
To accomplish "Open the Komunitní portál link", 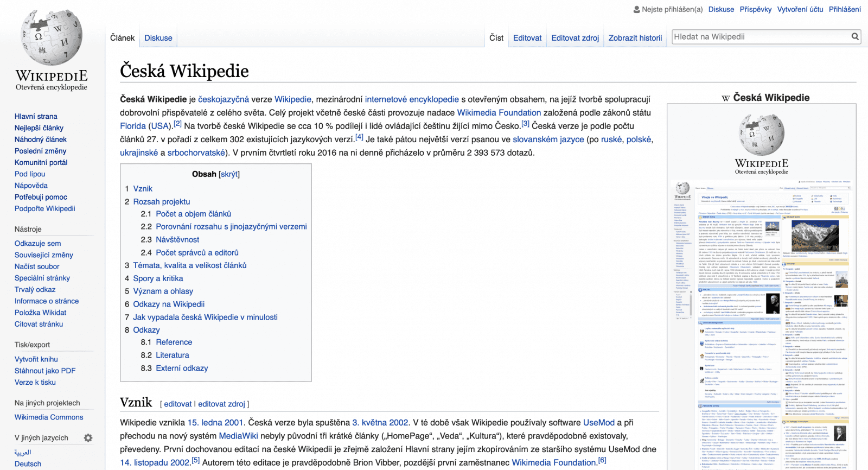I will tap(41, 162).
